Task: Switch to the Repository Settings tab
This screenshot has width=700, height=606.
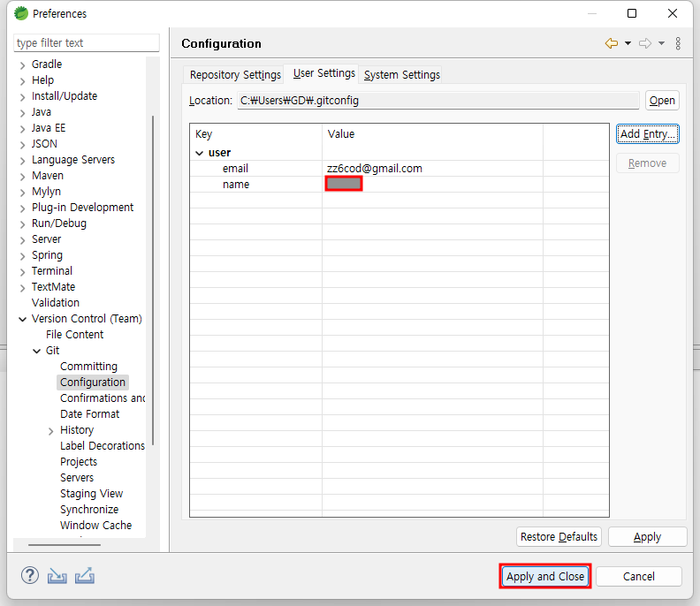Action: point(235,74)
